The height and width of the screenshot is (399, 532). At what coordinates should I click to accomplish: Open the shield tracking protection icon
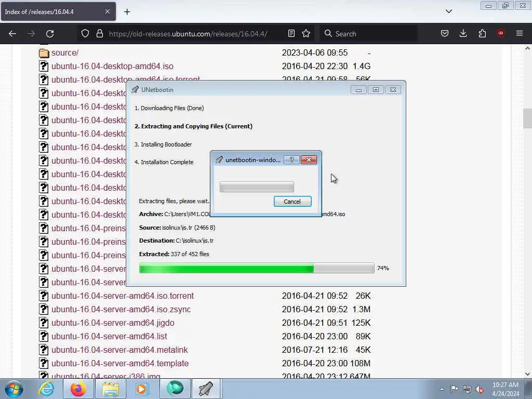(85, 33)
